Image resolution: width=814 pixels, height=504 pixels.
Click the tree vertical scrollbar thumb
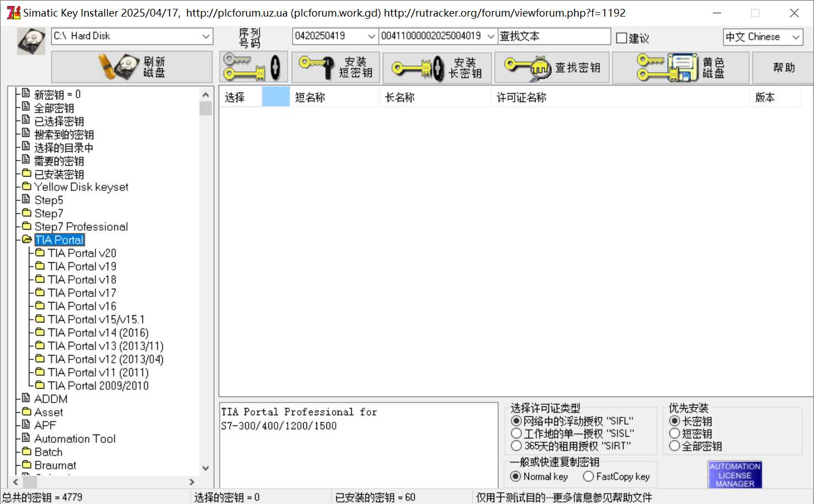[x=205, y=108]
